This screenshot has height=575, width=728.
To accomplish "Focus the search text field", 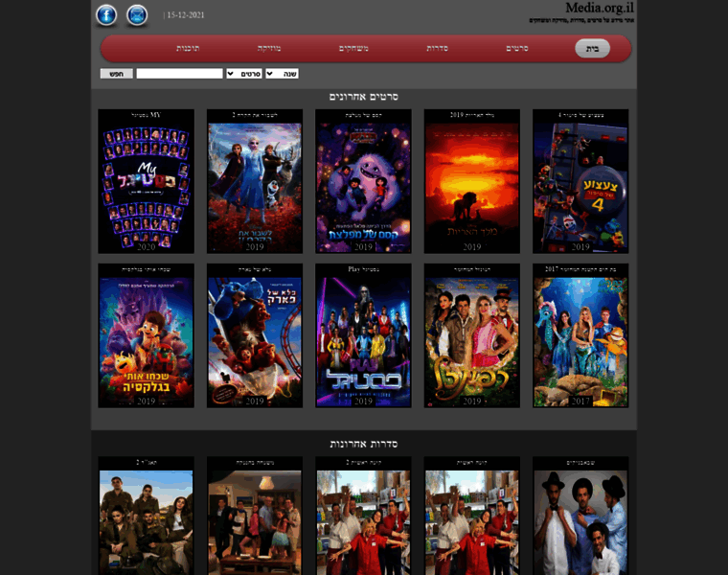I will 180,74.
